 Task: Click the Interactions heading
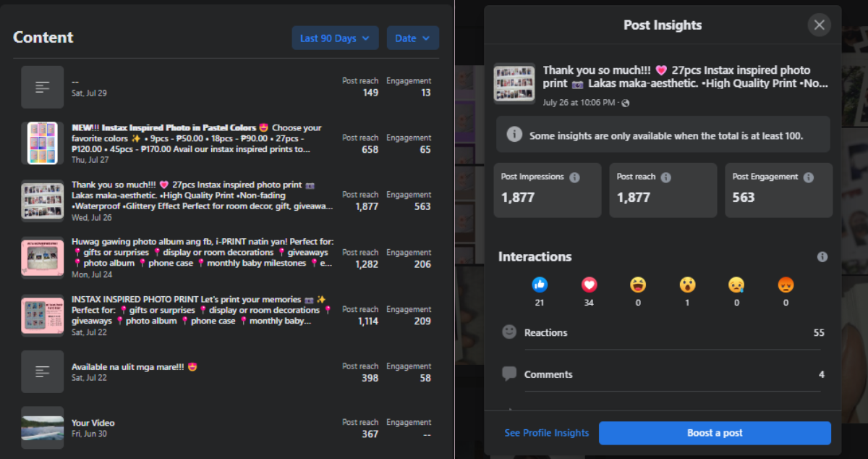click(x=535, y=257)
